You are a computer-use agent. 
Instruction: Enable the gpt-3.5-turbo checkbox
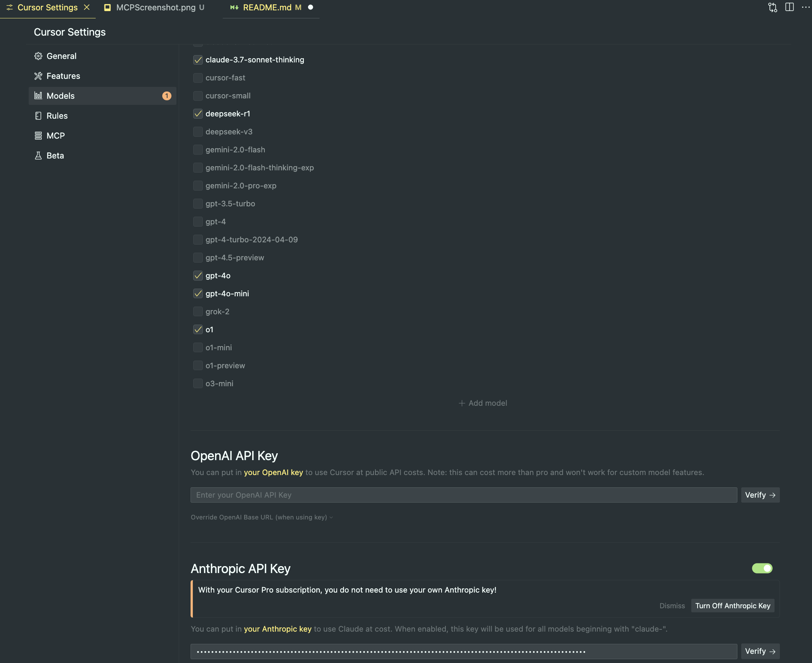point(198,204)
